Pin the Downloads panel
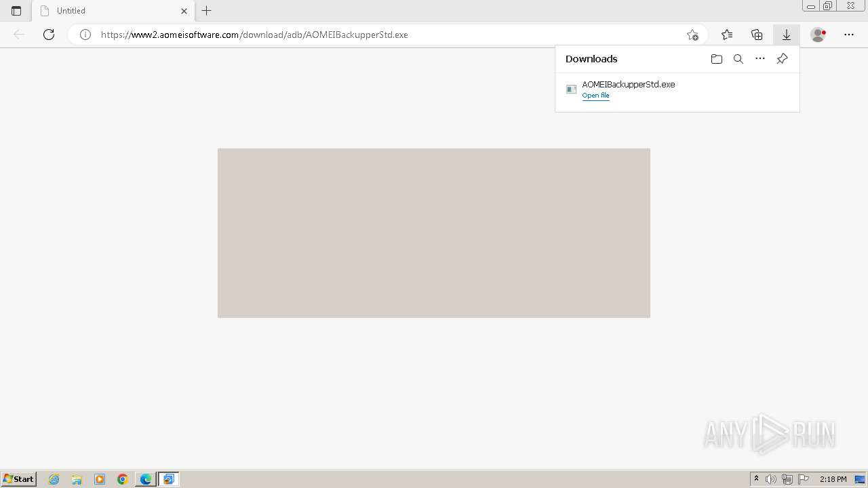Image resolution: width=868 pixels, height=488 pixels. [x=782, y=59]
